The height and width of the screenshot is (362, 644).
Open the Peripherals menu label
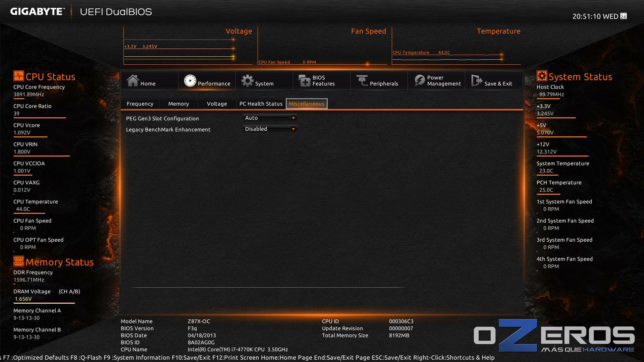tap(384, 84)
